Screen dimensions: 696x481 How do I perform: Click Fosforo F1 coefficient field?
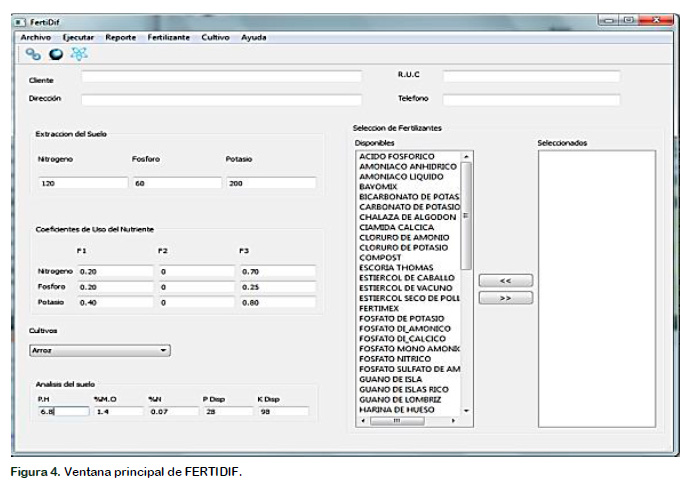click(115, 287)
